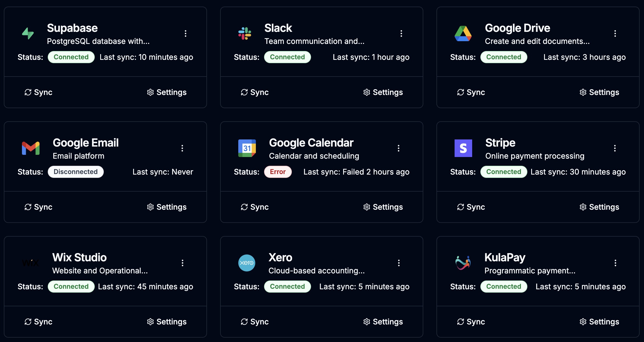Viewport: 644px width, 342px height.
Task: Click 'Last sync: 45 minutes ago' text
Action: click(145, 287)
